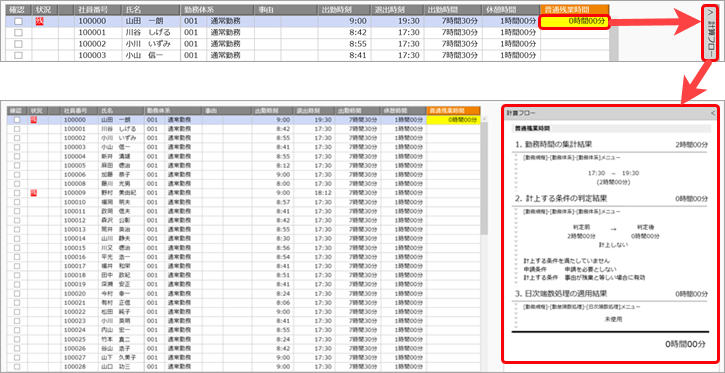Screen dimensions: 725x373
Task: Check the confirm box for employee 100020
Action: click(17, 294)
